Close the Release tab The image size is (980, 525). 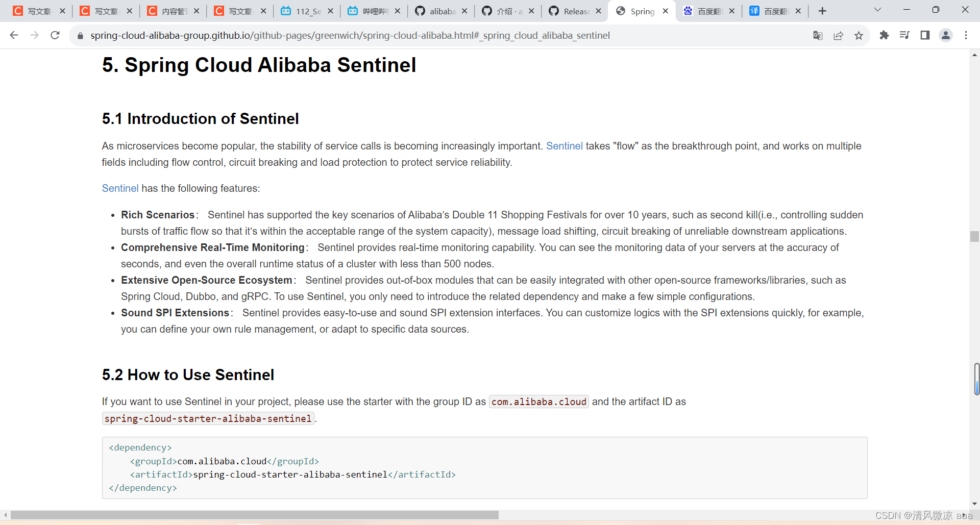(598, 11)
